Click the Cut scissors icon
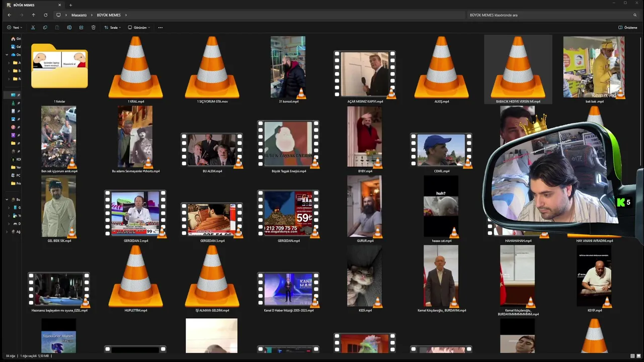Image resolution: width=644 pixels, height=362 pixels. [x=33, y=28]
